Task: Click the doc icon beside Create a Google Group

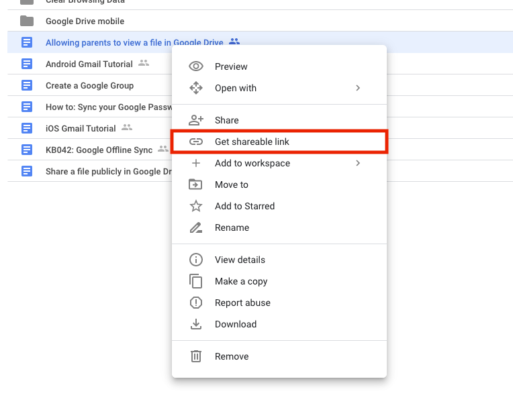Action: (27, 85)
